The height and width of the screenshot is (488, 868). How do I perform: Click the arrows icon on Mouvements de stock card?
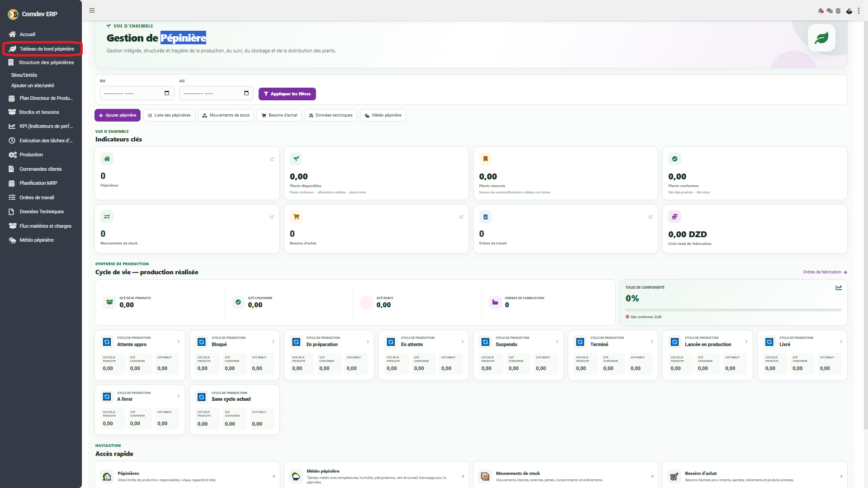(x=107, y=217)
